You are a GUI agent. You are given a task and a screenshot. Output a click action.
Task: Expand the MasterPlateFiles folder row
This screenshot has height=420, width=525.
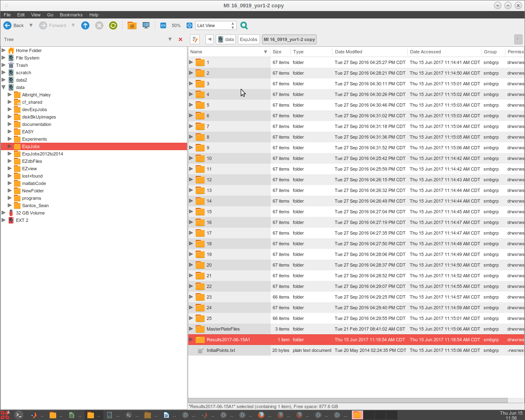[x=191, y=329]
